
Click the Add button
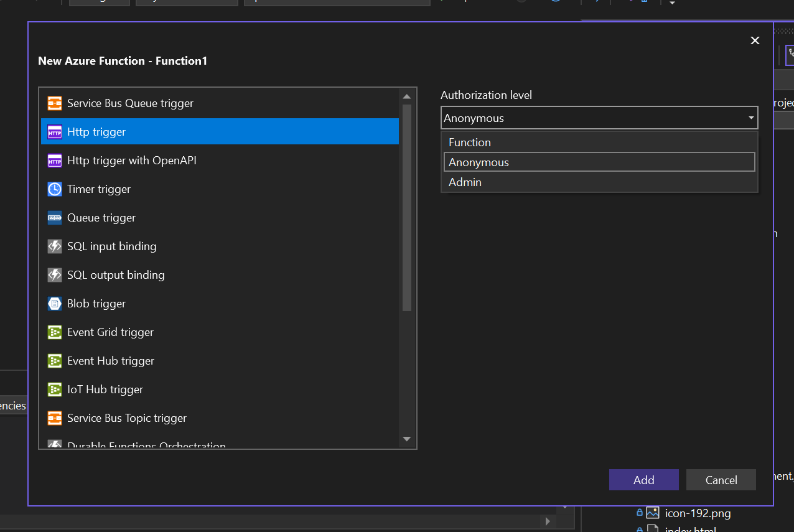[643, 480]
